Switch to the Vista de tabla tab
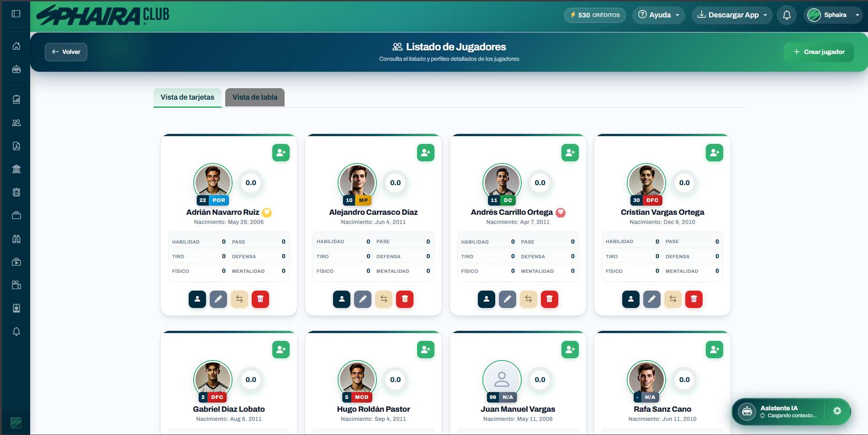 pyautogui.click(x=254, y=97)
